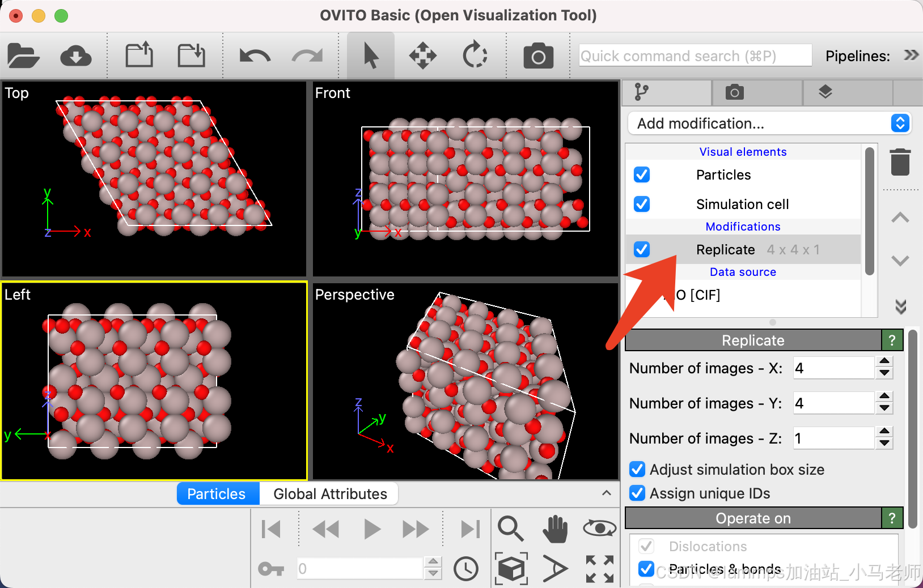Image resolution: width=923 pixels, height=588 pixels.
Task: Zoom scene extents with box icon
Action: 511,568
